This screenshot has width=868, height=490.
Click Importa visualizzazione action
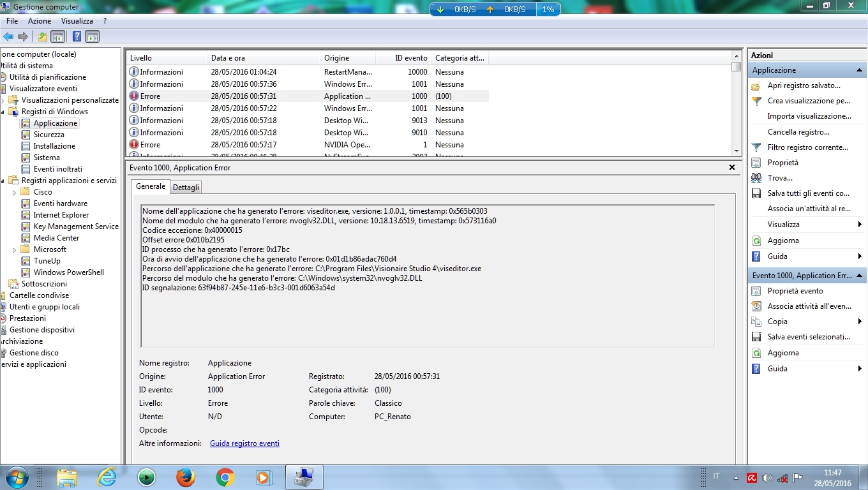[809, 116]
